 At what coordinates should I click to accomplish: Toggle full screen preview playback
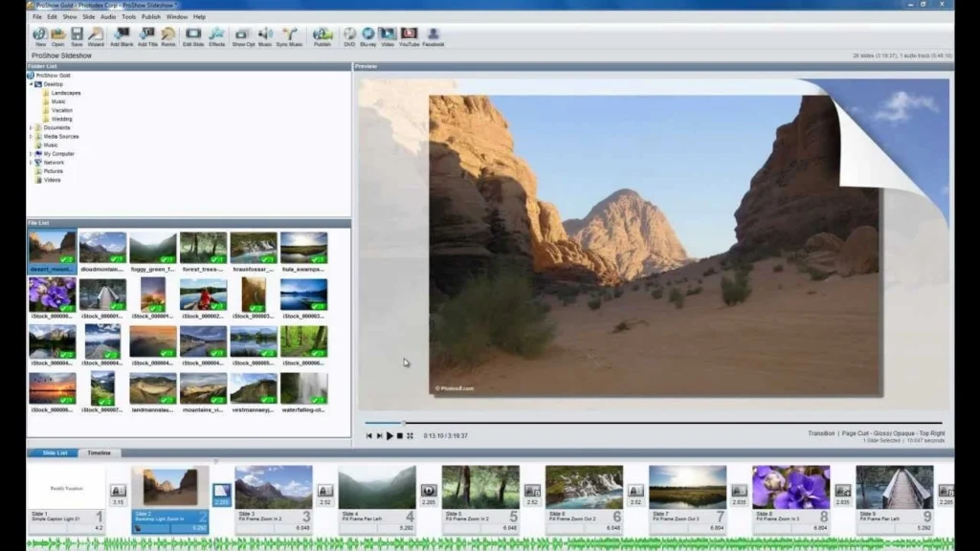(410, 435)
